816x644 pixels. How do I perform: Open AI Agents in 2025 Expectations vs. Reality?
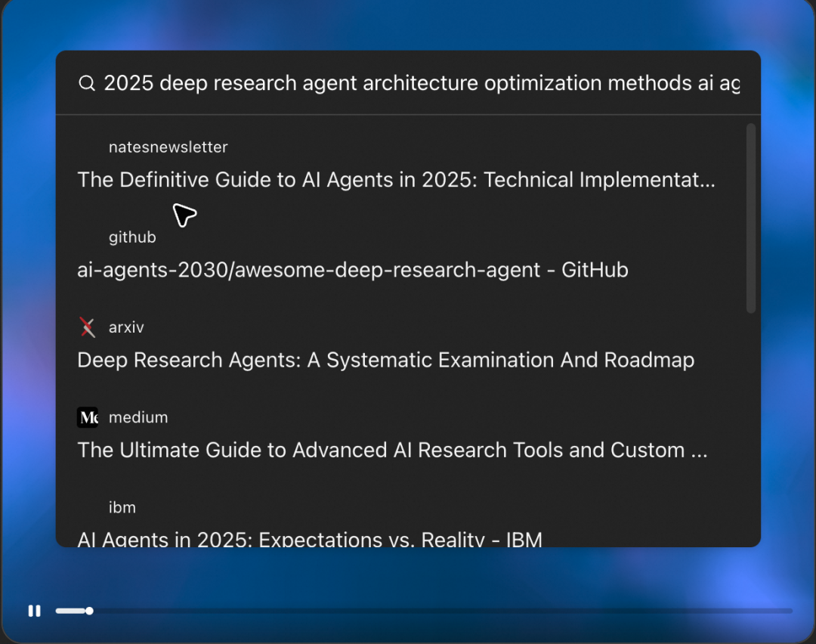[x=310, y=539]
